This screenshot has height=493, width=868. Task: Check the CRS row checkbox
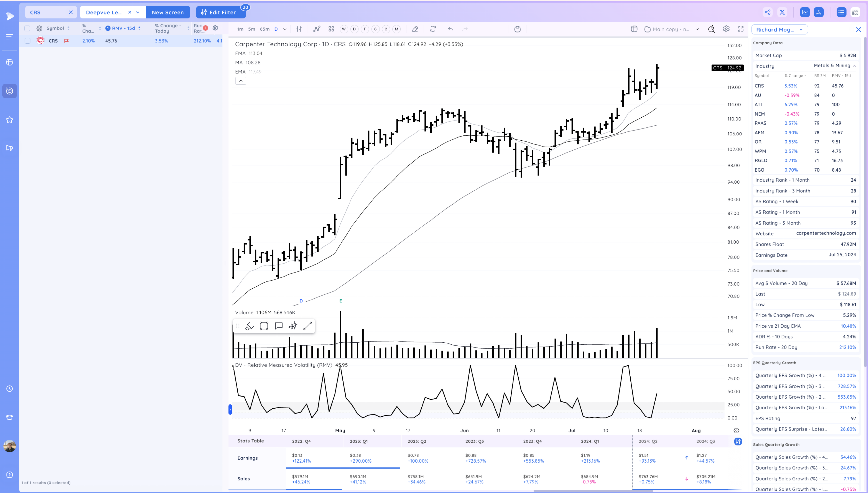[27, 41]
